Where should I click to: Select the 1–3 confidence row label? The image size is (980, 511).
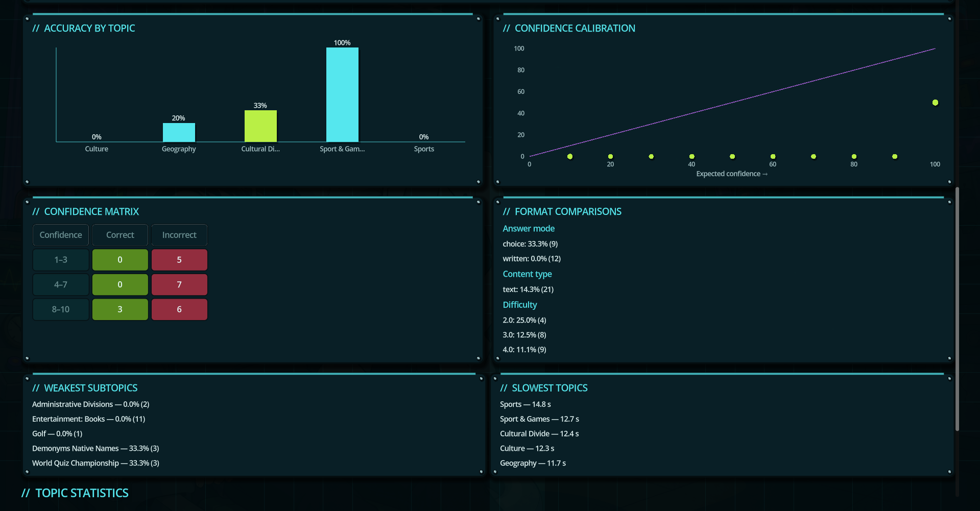pyautogui.click(x=61, y=260)
